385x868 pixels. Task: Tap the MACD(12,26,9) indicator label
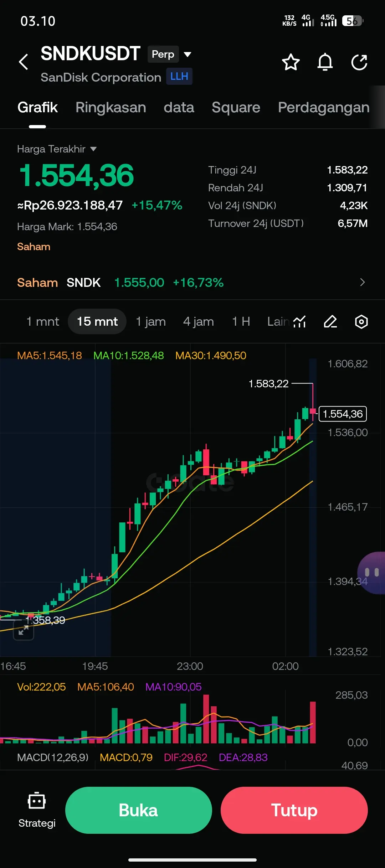(53, 757)
